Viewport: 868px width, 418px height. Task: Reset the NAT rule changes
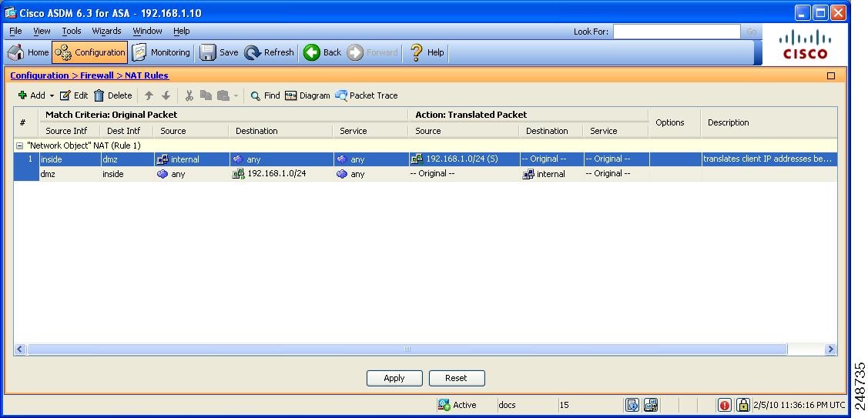pos(456,378)
